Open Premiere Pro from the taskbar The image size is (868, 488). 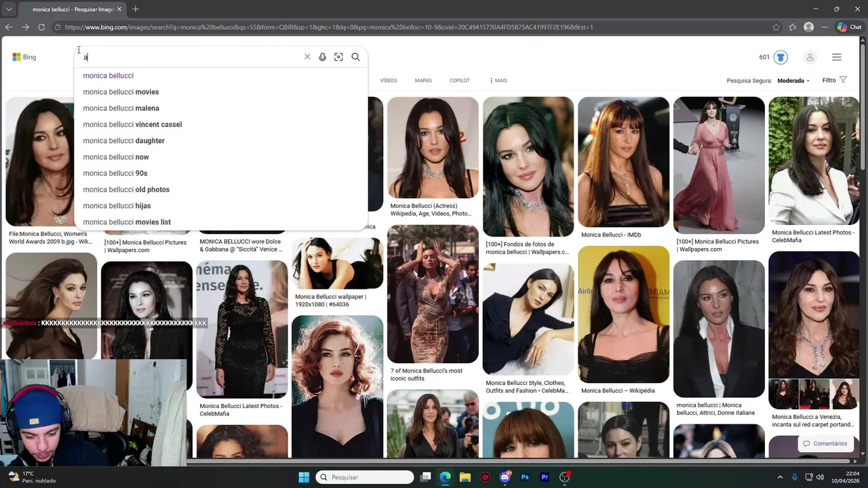[x=545, y=477]
